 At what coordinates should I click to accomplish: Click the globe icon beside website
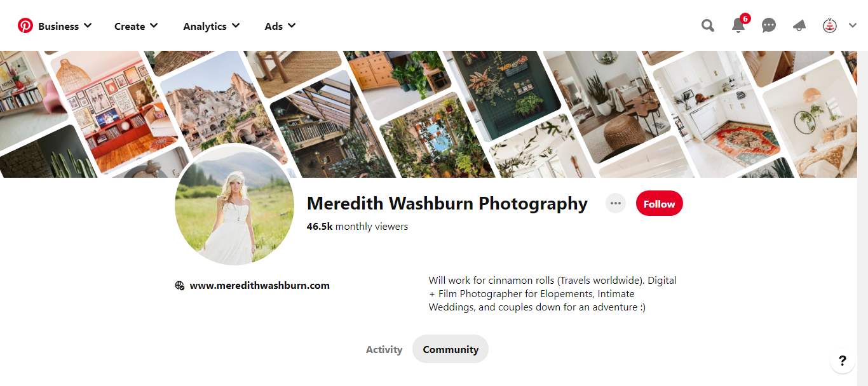(x=180, y=286)
